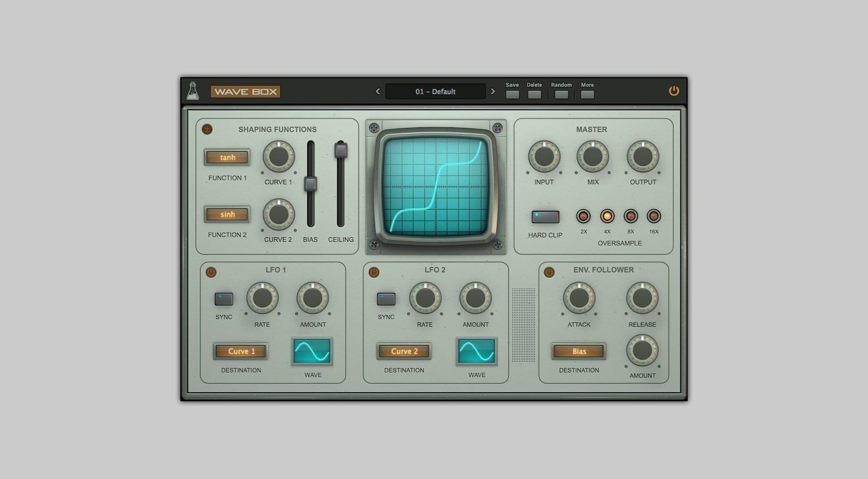
Task: Click the oscilloscope waveform screen
Action: click(436, 186)
